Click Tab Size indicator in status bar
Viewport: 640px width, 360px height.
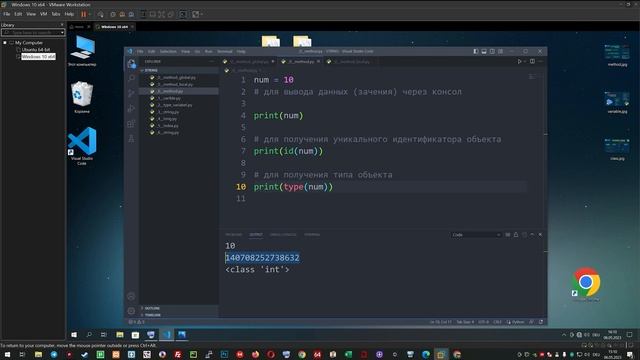(465, 322)
